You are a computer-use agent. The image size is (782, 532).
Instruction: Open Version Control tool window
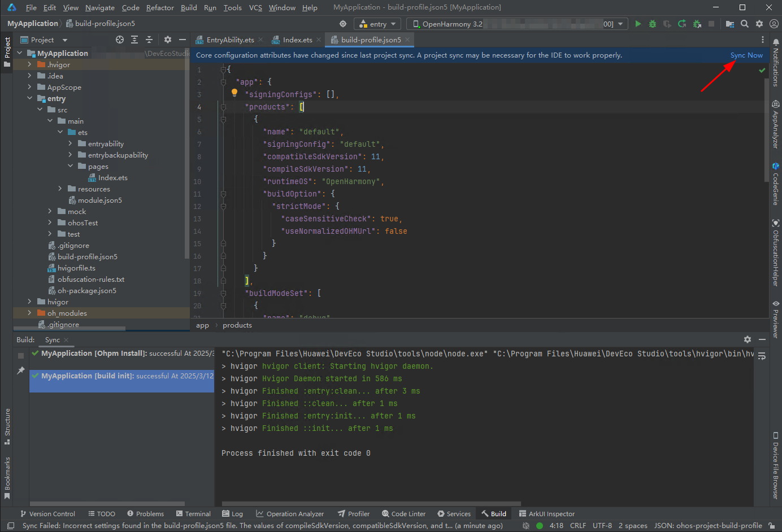[x=47, y=513]
